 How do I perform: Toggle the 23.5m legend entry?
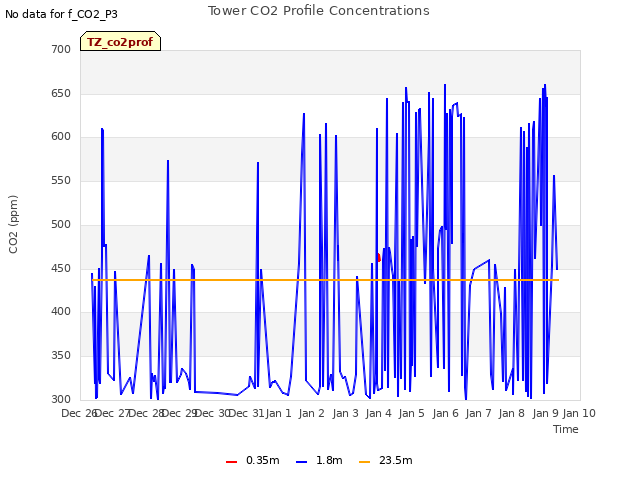(386, 461)
